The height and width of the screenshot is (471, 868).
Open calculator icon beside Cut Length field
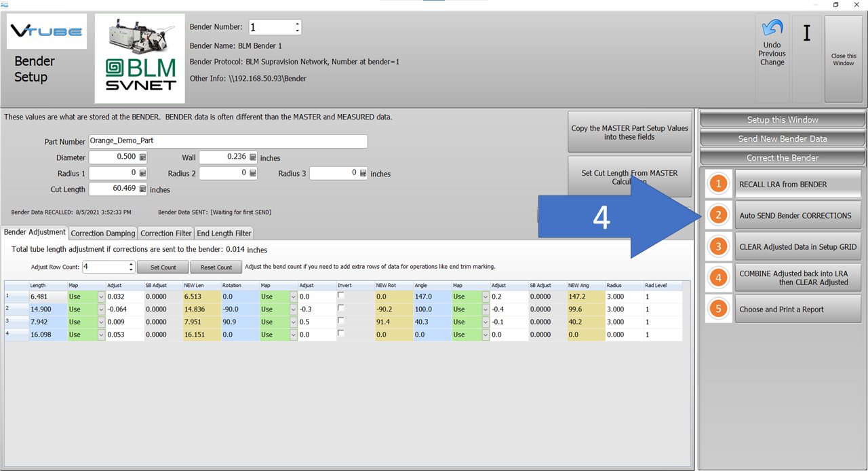click(x=142, y=189)
